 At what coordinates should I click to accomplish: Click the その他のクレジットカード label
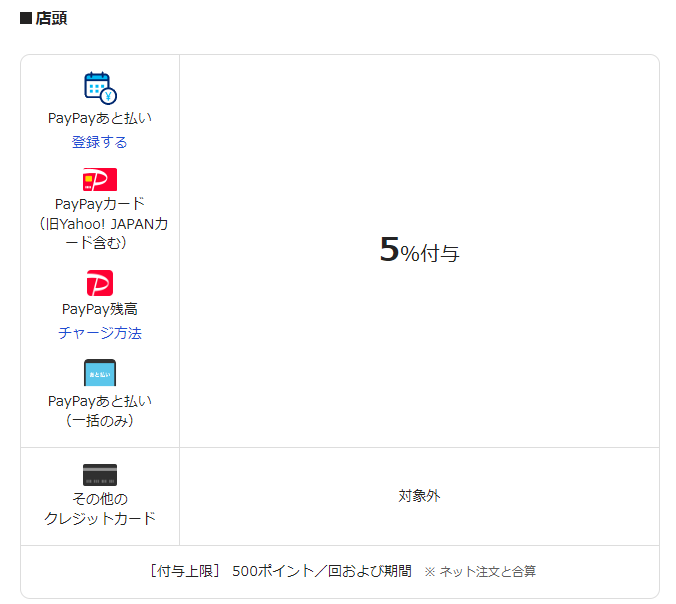click(x=100, y=509)
